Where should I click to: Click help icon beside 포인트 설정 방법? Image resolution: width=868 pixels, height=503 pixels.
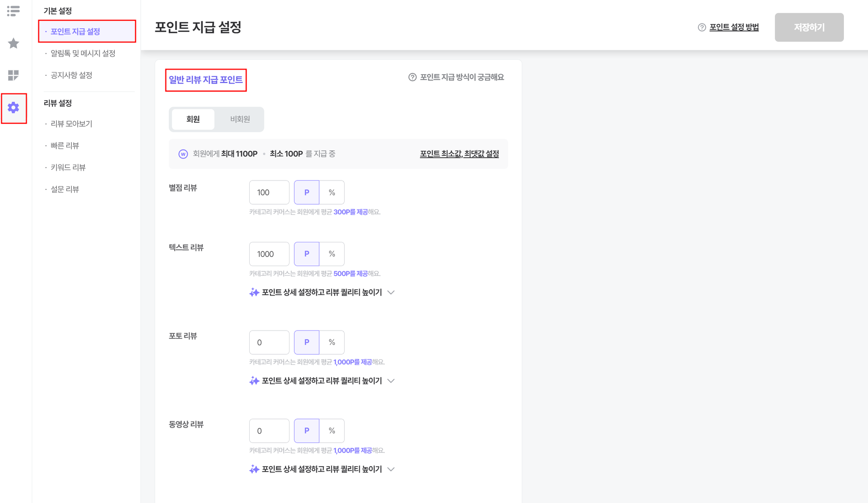702,28
